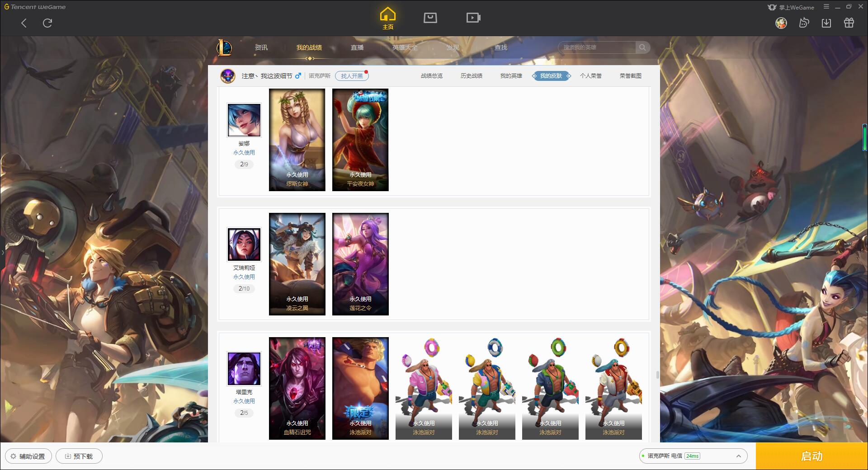Switch to 个人荣誉 sub-tab

[591, 76]
